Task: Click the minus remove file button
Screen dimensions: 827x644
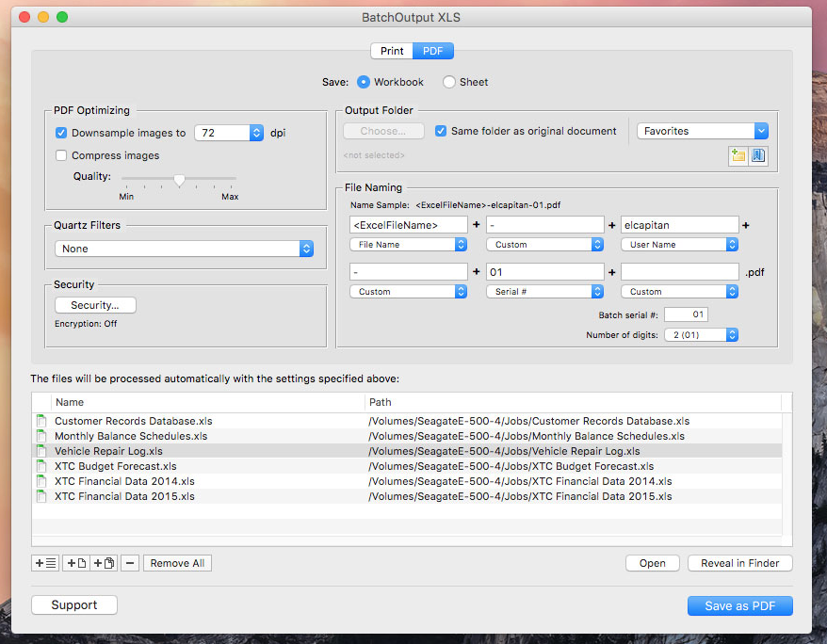Action: tap(130, 563)
